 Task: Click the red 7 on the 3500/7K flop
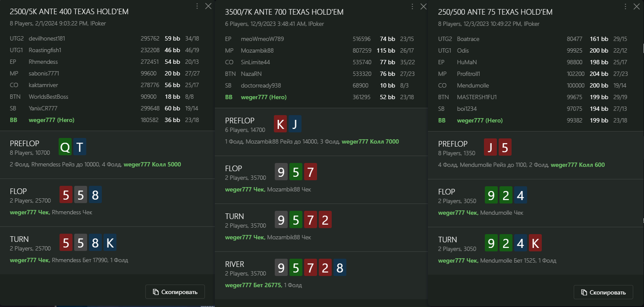(x=310, y=172)
